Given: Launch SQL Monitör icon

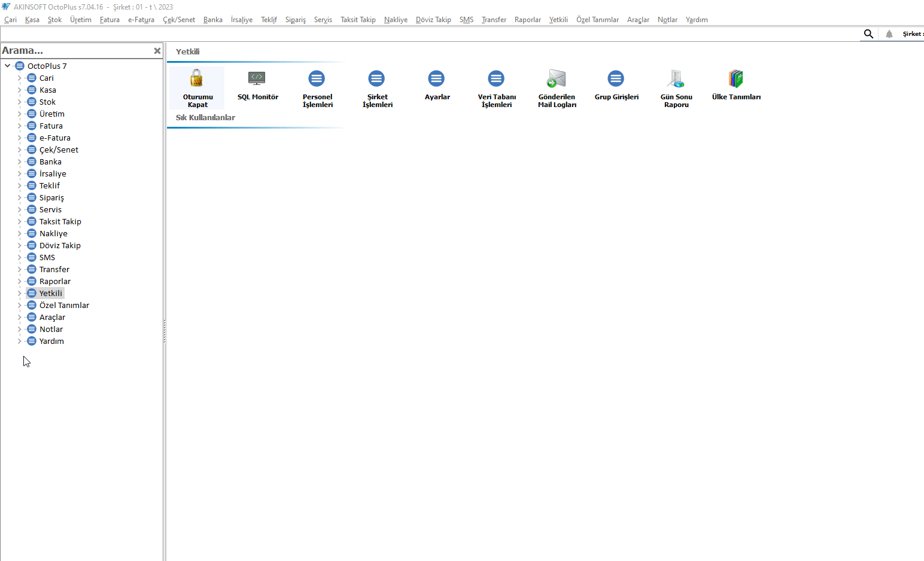Looking at the screenshot, I should point(257,78).
